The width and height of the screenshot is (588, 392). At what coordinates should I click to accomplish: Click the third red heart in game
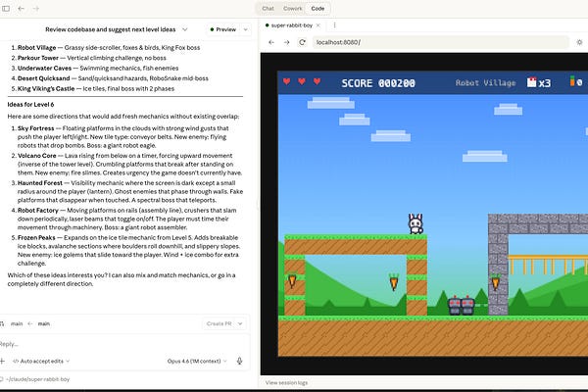click(x=317, y=81)
